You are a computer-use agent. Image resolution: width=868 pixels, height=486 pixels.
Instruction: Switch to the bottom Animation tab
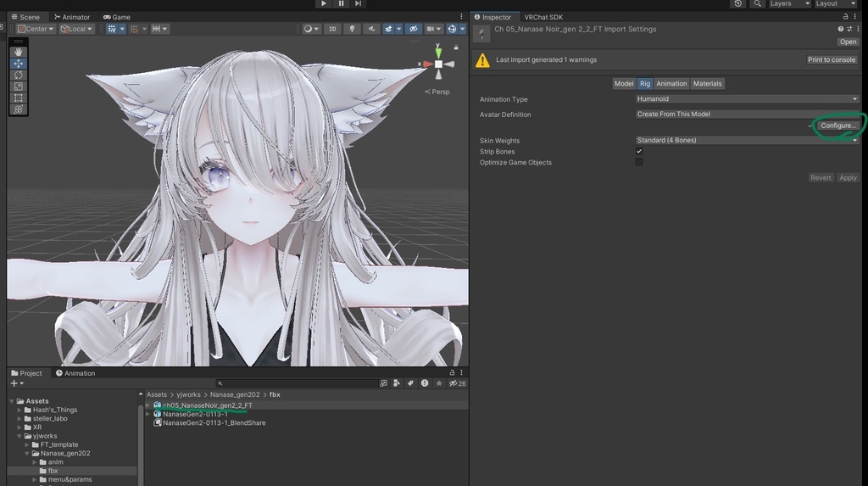(x=75, y=373)
